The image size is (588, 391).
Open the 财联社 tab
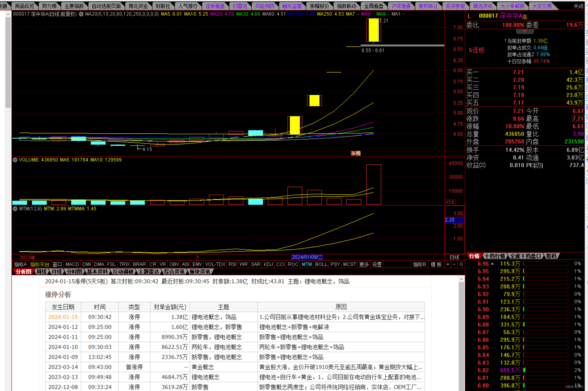click(x=163, y=6)
